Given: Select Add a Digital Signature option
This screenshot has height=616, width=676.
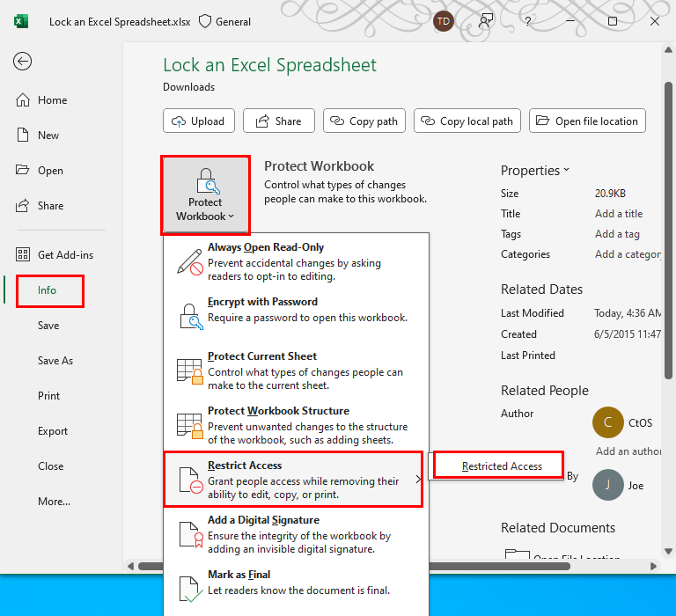Looking at the screenshot, I should click(x=296, y=534).
